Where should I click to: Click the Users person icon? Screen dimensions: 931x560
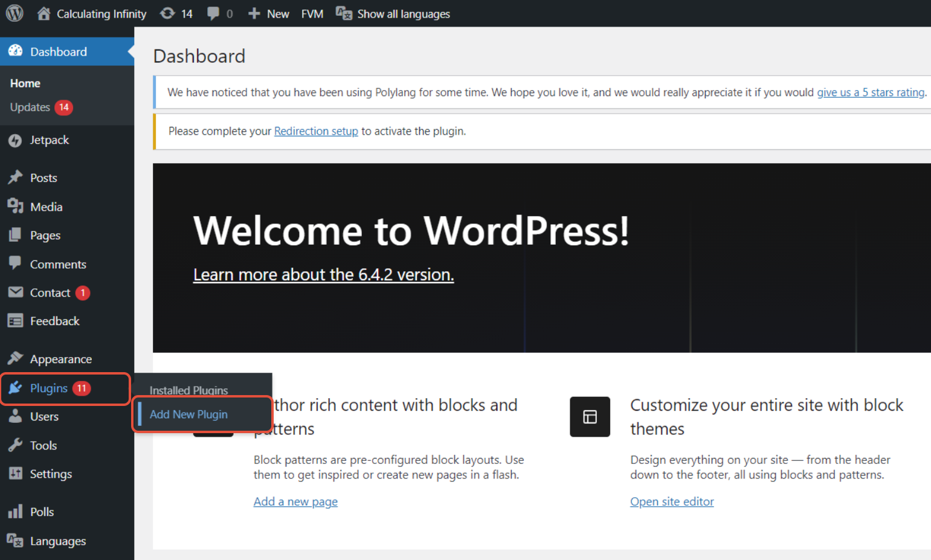(15, 416)
